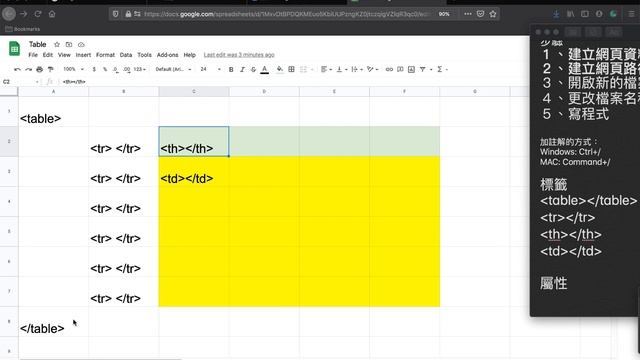
Task: Toggle bold formatting
Action: click(x=231, y=69)
